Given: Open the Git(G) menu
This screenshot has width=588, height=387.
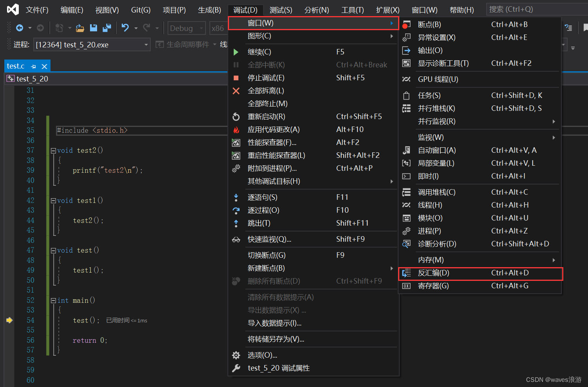Looking at the screenshot, I should point(141,10).
